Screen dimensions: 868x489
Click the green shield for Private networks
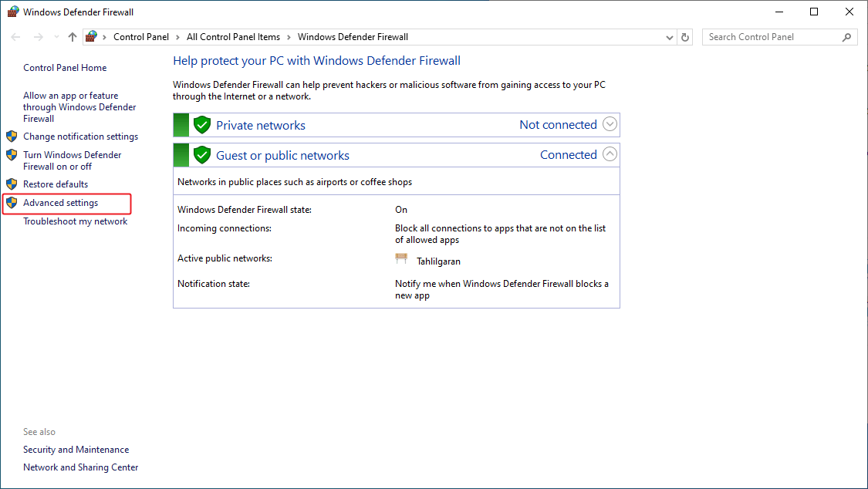(201, 124)
